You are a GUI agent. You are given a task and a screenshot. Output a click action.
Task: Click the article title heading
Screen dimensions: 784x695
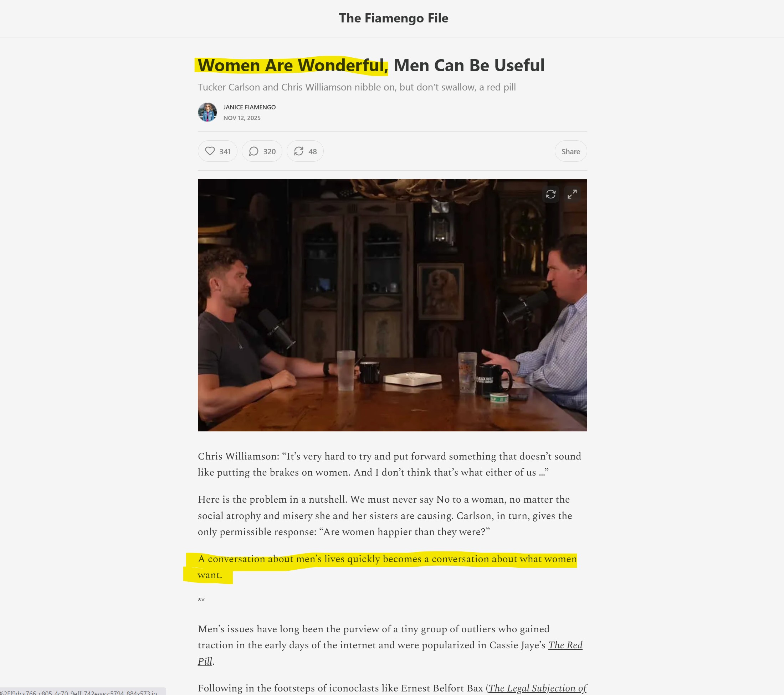pyautogui.click(x=371, y=65)
